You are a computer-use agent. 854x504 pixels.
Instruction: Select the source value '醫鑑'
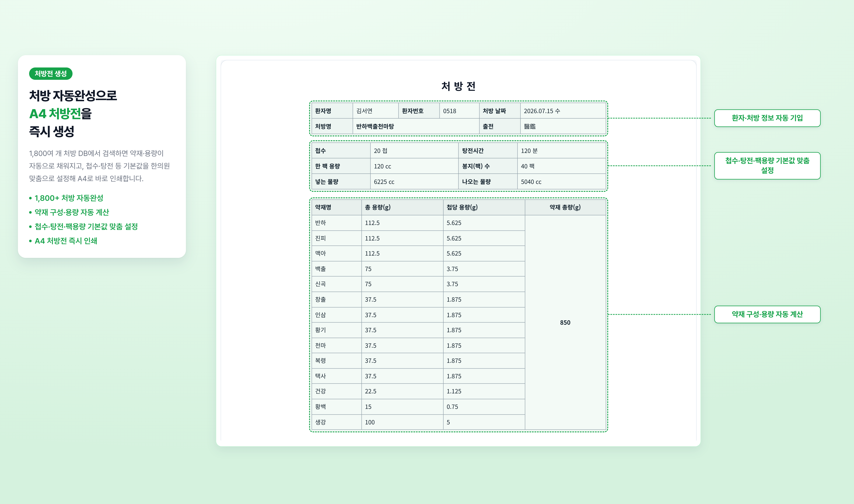click(530, 126)
